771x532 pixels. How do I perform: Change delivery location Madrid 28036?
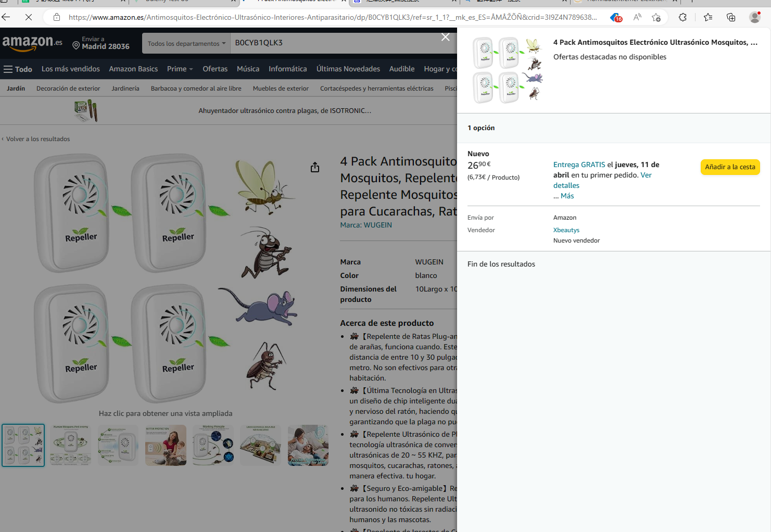(x=101, y=43)
